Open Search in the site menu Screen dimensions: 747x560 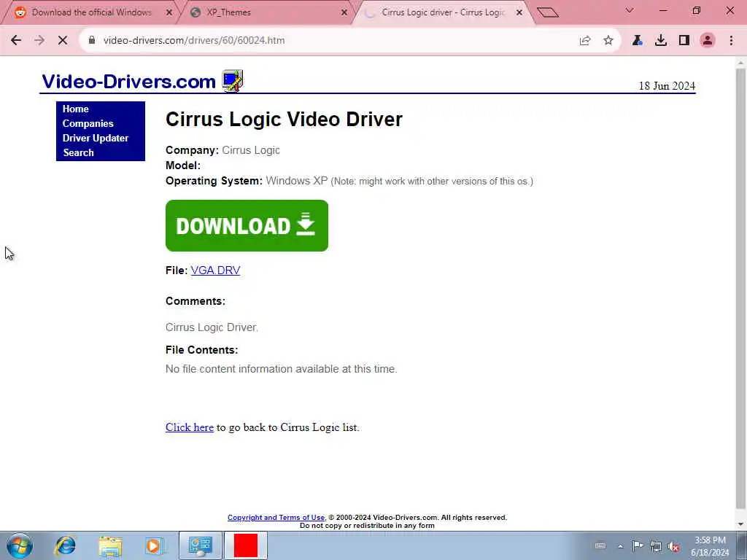78,153
